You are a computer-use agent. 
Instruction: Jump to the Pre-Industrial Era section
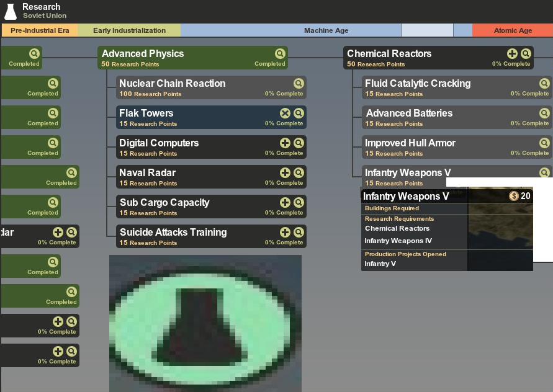coord(40,30)
